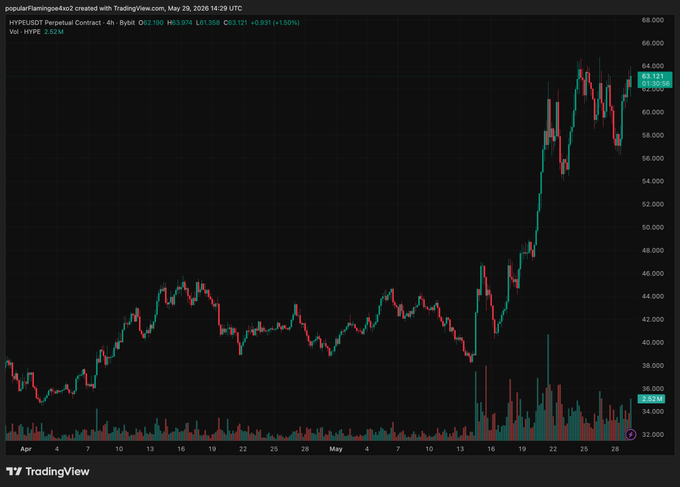
Task: Click the low value L61.358 in the header
Action: pos(208,23)
